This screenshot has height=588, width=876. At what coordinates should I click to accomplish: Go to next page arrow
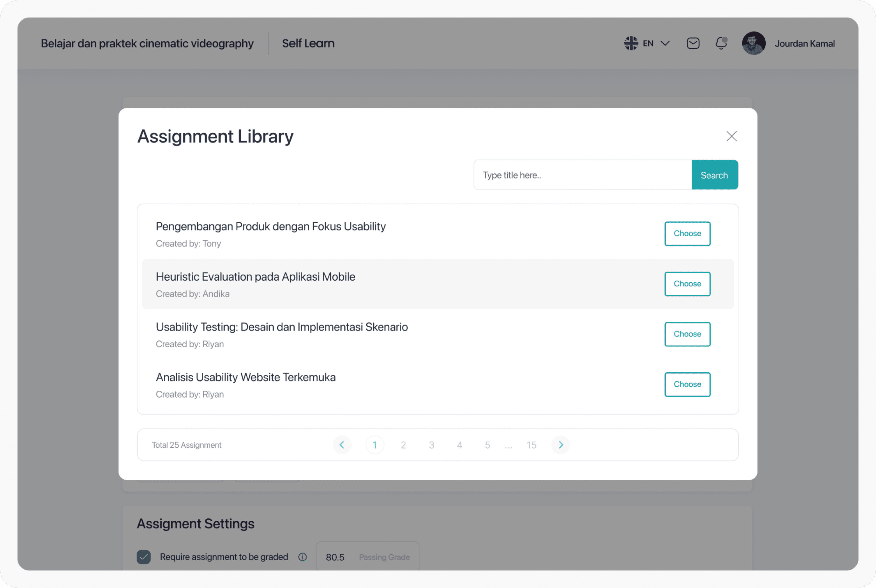561,445
